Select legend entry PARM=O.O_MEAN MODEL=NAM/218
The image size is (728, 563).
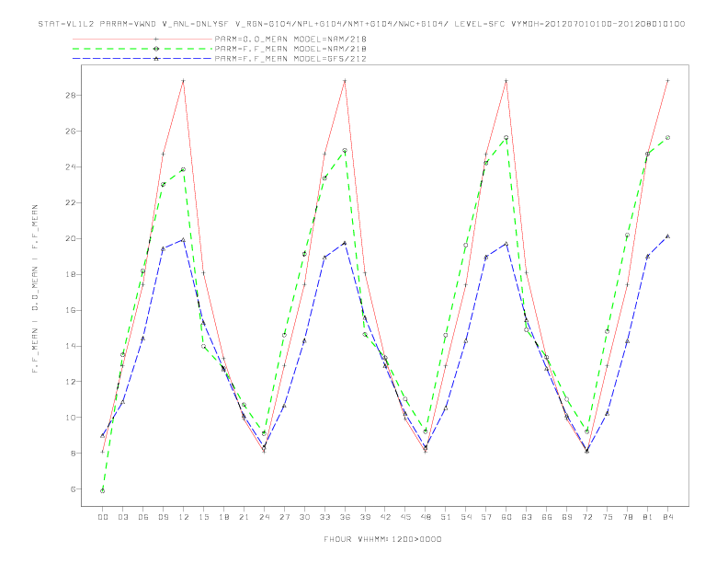point(290,40)
